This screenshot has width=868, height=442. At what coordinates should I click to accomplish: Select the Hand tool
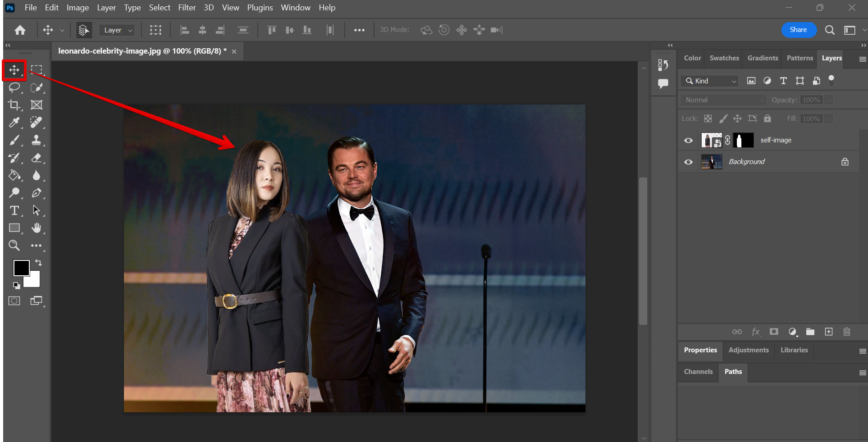click(37, 228)
